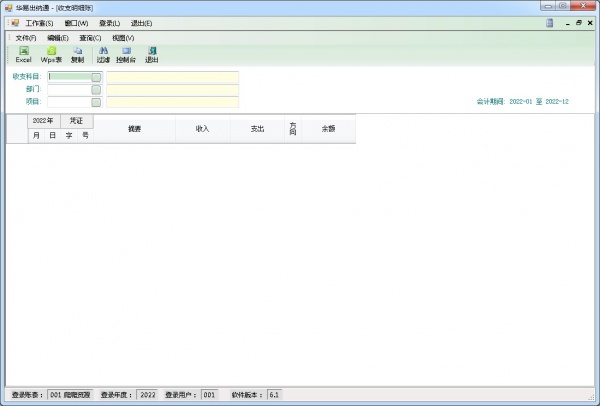Minimize the inner 收支明细账 child window
600x406 pixels.
(x=568, y=23)
